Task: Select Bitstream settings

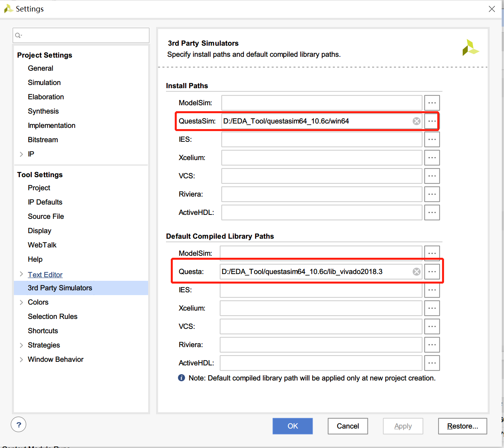Action: click(x=43, y=140)
